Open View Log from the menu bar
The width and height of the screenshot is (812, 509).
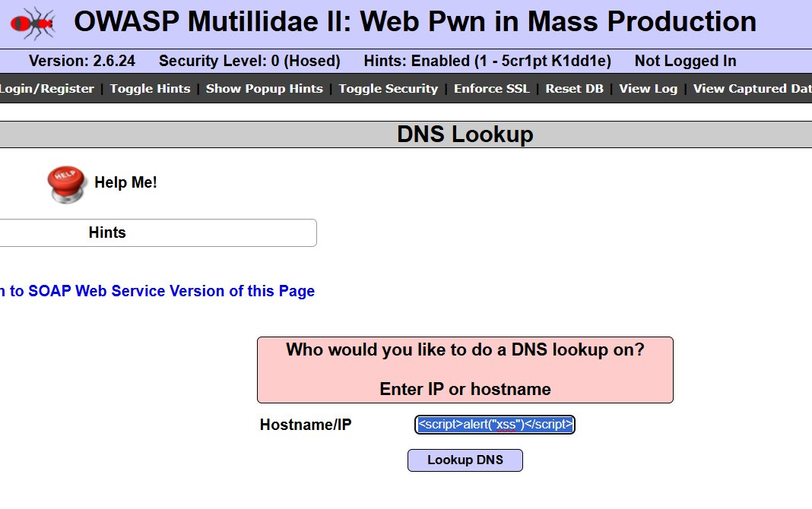[x=648, y=89]
